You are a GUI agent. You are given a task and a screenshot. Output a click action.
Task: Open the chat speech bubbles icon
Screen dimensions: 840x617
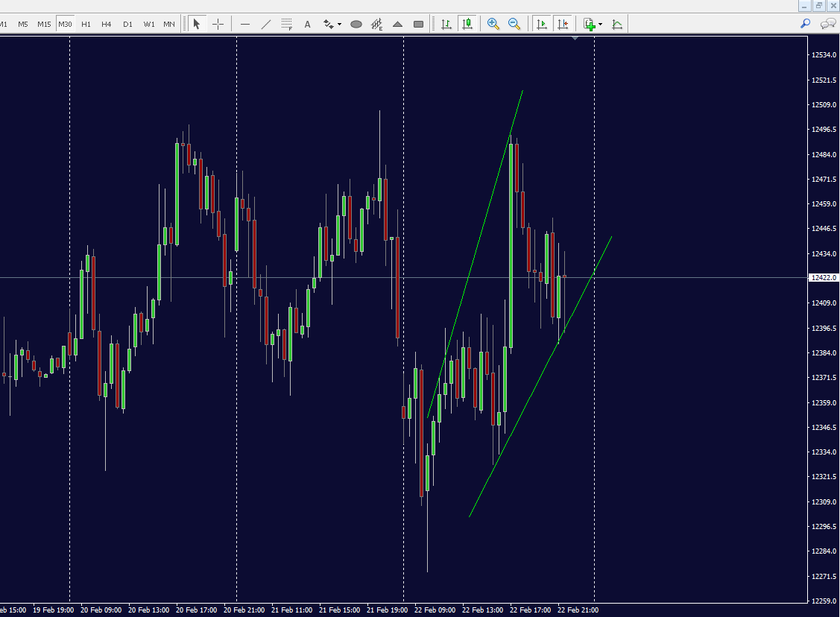pyautogui.click(x=827, y=24)
